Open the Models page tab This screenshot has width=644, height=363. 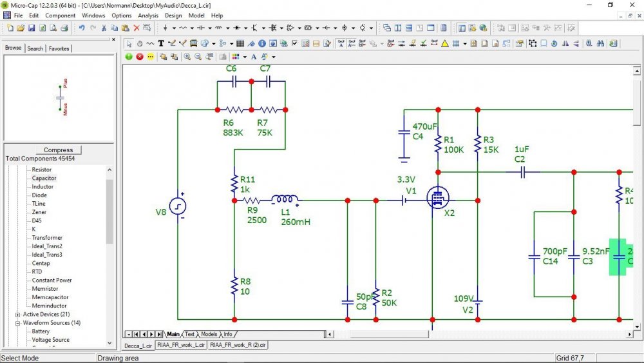(209, 334)
